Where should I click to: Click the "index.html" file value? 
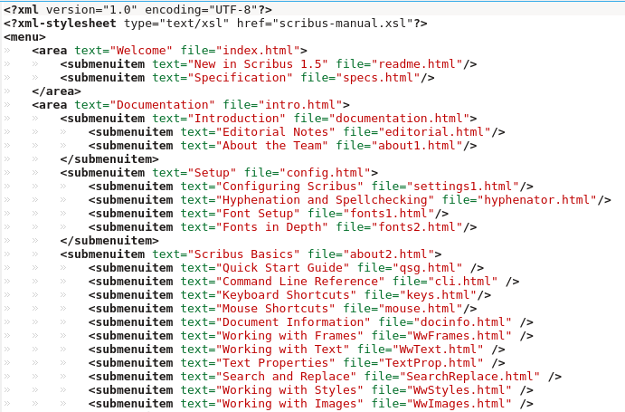pyautogui.click(x=258, y=51)
